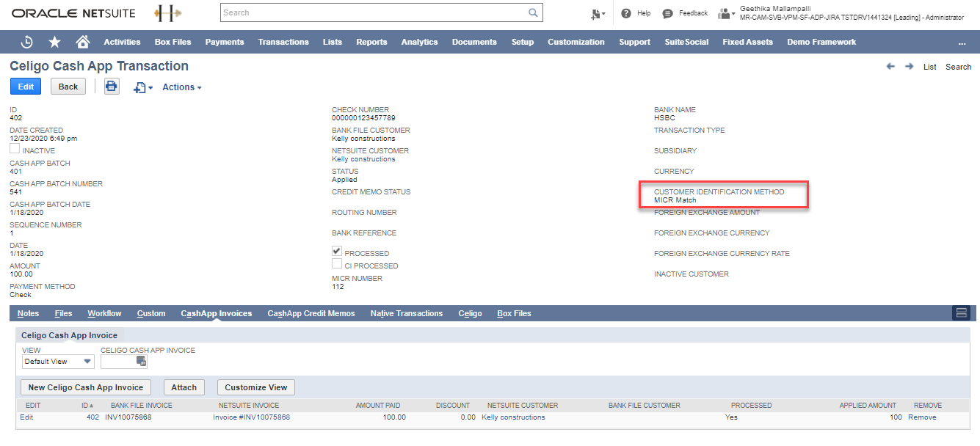Open the Customization menu
The width and height of the screenshot is (980, 446).
pyautogui.click(x=576, y=42)
